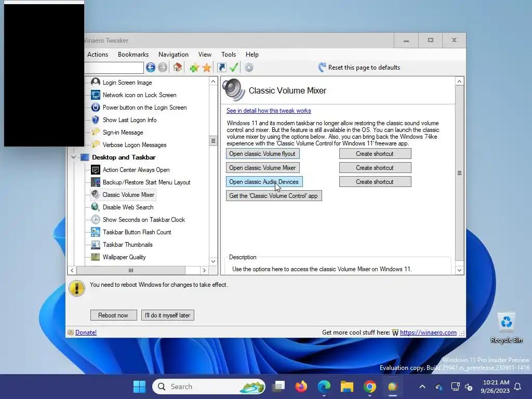Screen dimensions: 532x399
Task: Open the bookmarks orange star icon
Action: pyautogui.click(x=207, y=68)
